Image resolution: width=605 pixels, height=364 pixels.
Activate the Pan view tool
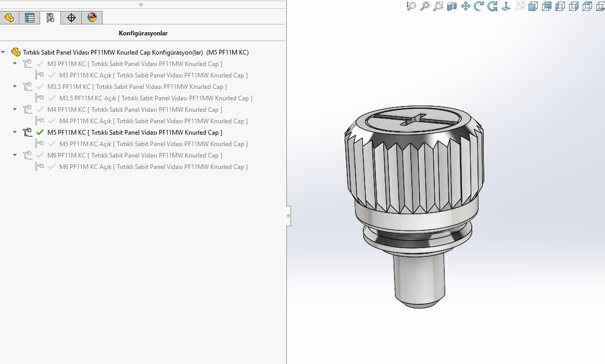pos(465,6)
